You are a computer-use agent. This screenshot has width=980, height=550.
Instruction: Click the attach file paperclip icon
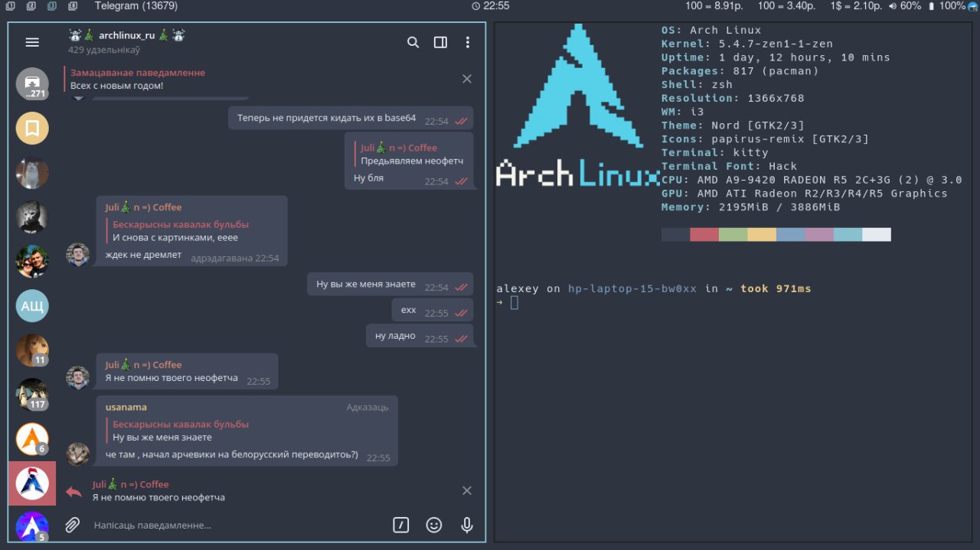[72, 525]
